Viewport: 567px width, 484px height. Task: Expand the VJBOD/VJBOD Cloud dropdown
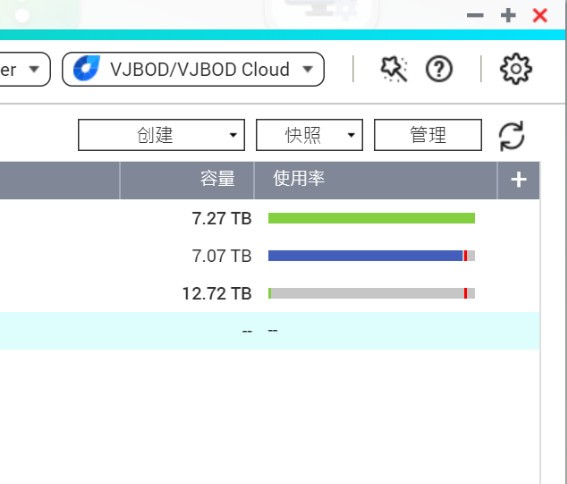(193, 69)
